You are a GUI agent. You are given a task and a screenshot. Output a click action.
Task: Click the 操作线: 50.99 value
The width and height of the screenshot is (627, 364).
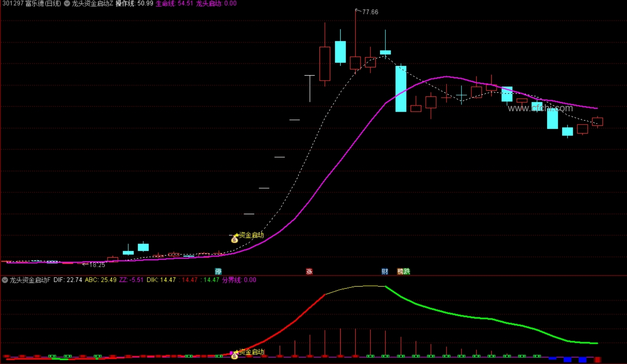(x=134, y=3)
